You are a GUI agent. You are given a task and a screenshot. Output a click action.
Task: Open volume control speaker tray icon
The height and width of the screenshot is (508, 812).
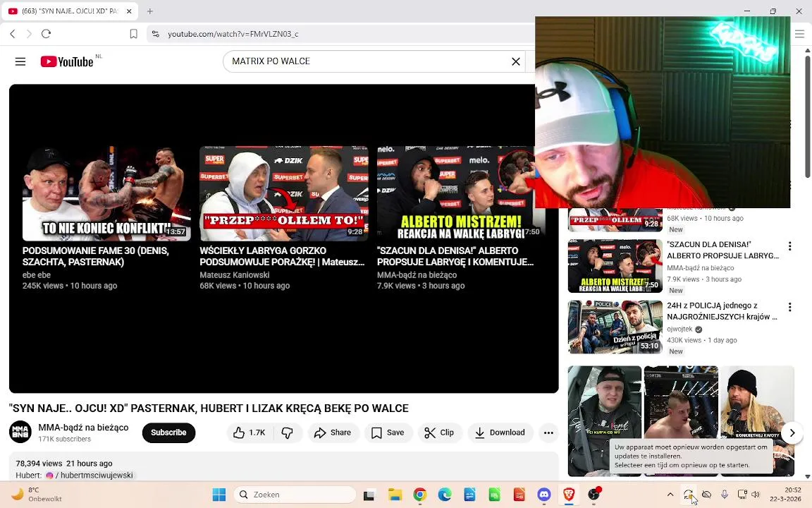[756, 495]
